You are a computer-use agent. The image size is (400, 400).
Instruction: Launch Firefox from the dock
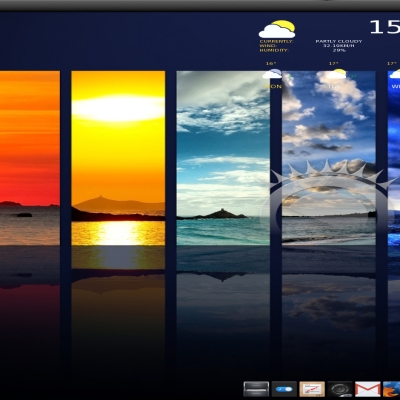392,389
